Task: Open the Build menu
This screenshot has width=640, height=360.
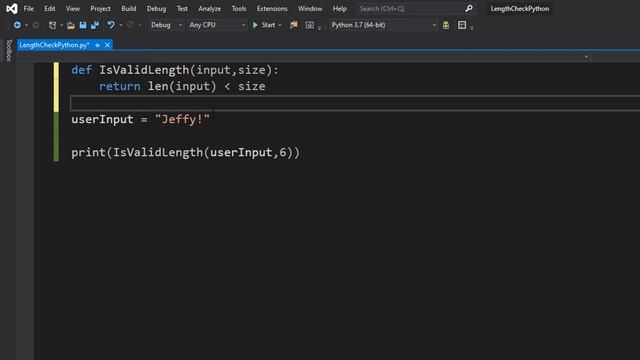Action: point(129,9)
